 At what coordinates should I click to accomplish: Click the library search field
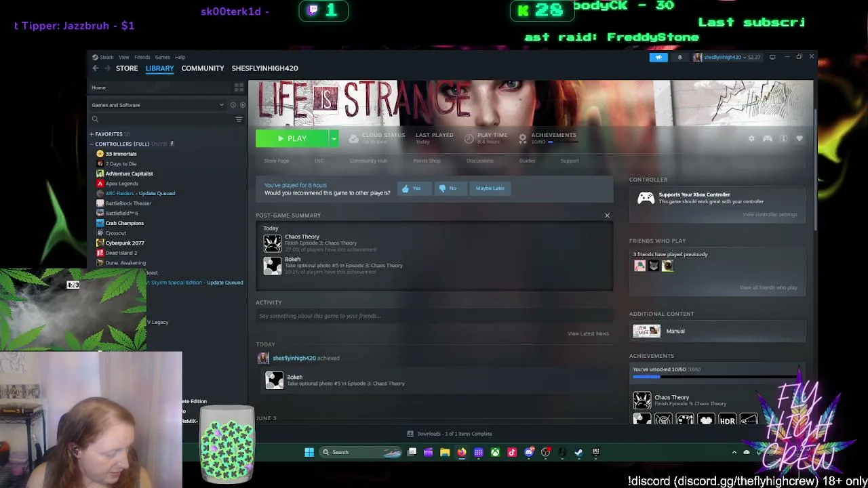point(163,119)
